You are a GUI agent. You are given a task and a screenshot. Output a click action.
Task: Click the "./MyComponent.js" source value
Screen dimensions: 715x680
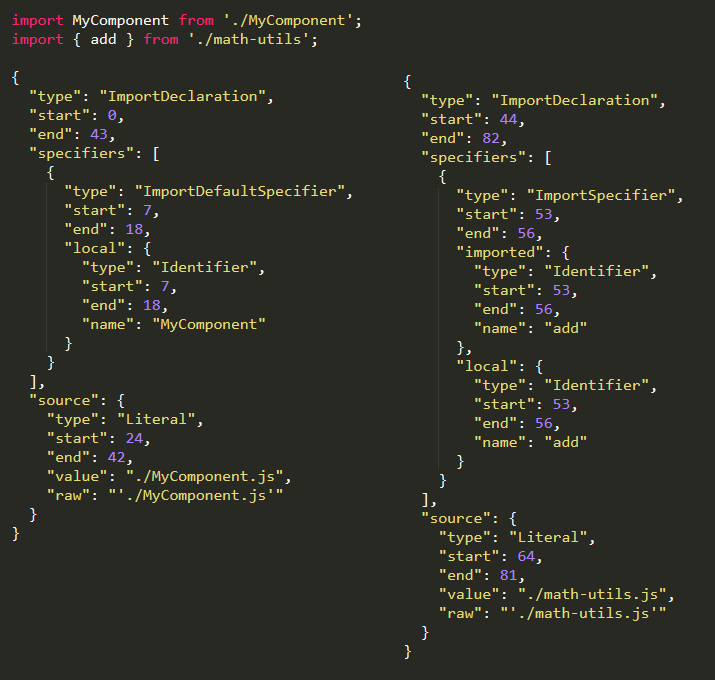coord(204,477)
